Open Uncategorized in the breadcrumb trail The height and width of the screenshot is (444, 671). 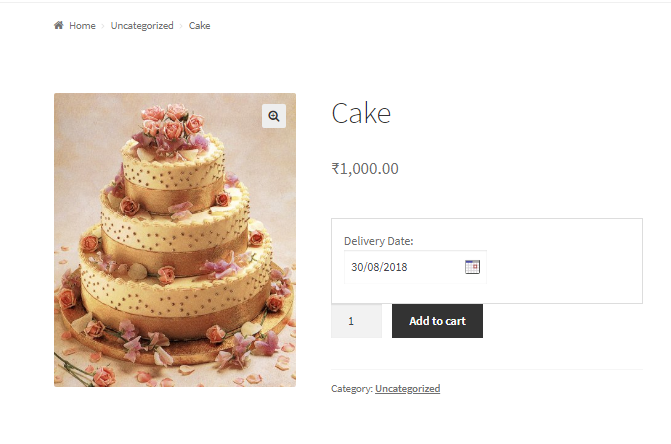point(142,26)
